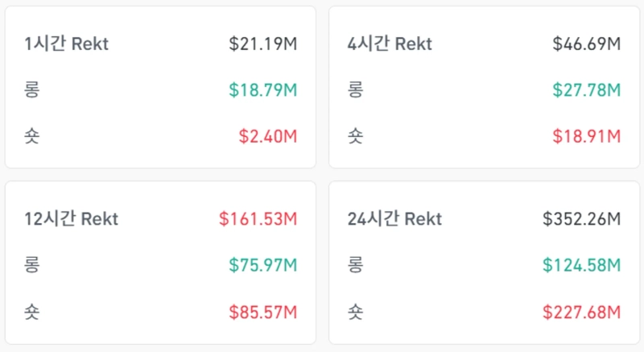Select the $46.69M total in 4시간 Rekt
Image resolution: width=644 pixels, height=352 pixels.
click(586, 43)
